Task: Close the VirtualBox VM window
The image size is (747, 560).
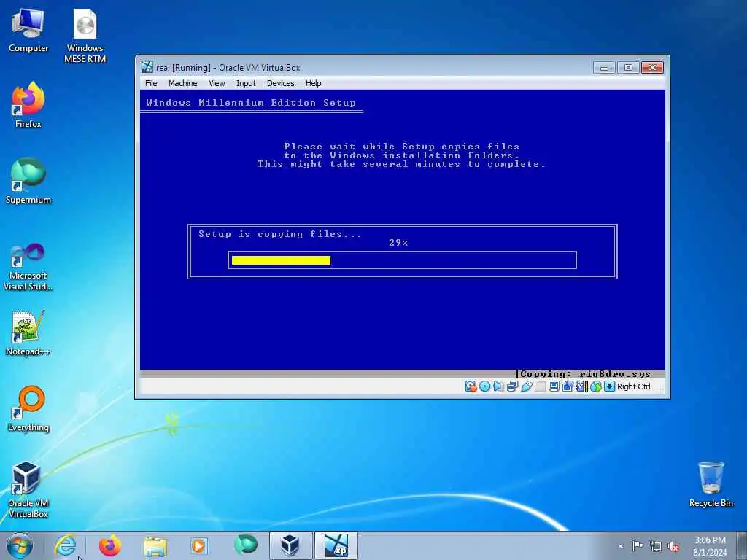Action: click(653, 68)
